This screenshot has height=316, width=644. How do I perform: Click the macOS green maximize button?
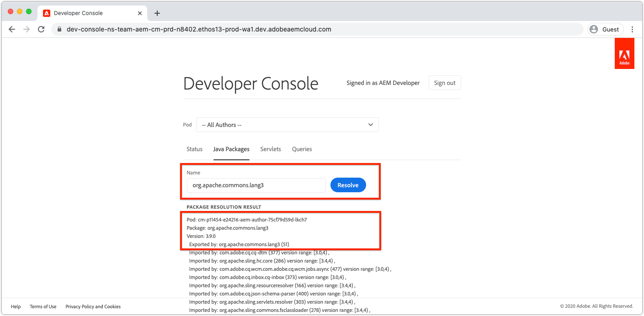29,11
